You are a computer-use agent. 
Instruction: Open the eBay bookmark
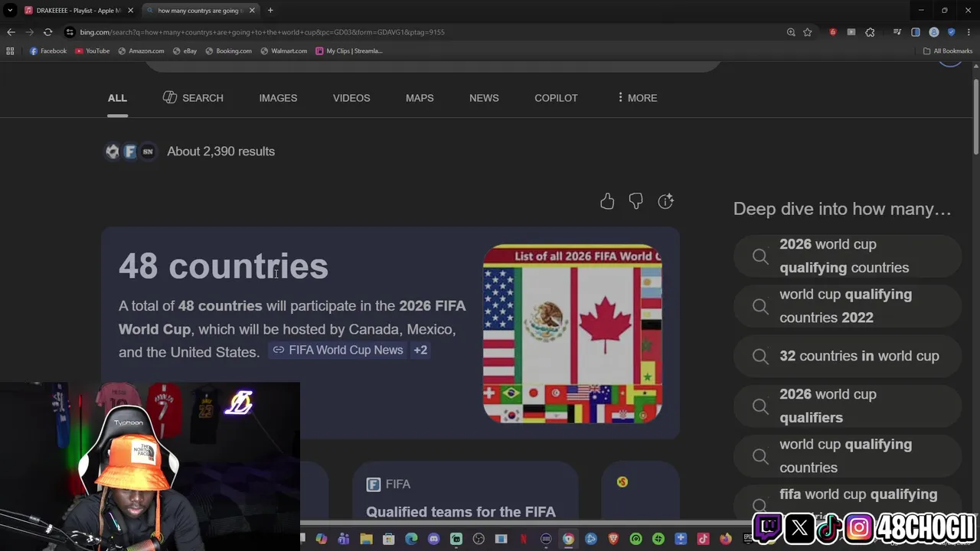pyautogui.click(x=185, y=51)
